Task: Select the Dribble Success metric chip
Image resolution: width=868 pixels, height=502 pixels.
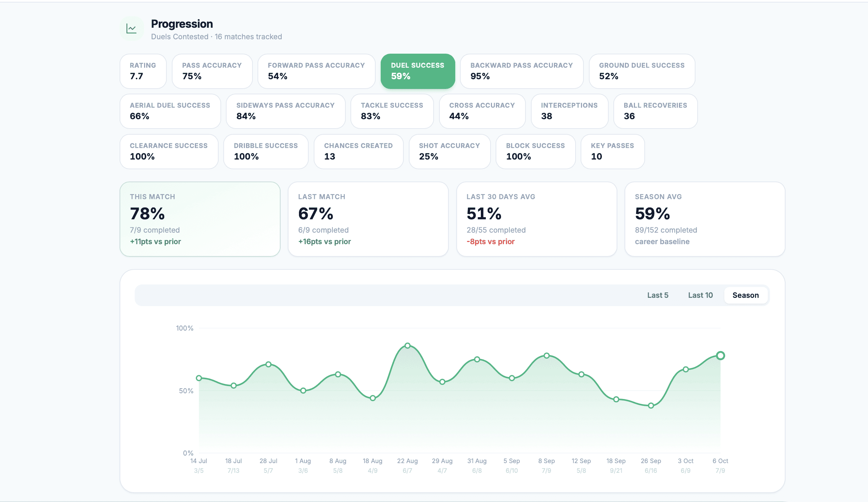Action: pyautogui.click(x=266, y=152)
